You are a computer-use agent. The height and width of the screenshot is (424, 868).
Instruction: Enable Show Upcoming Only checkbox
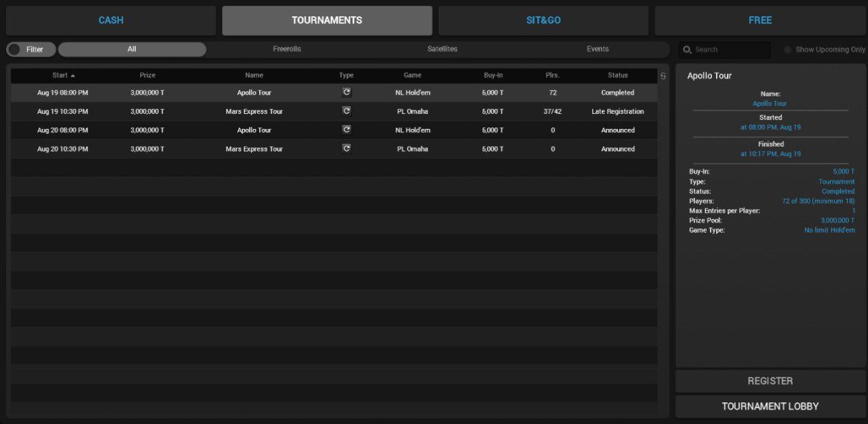[x=788, y=50]
